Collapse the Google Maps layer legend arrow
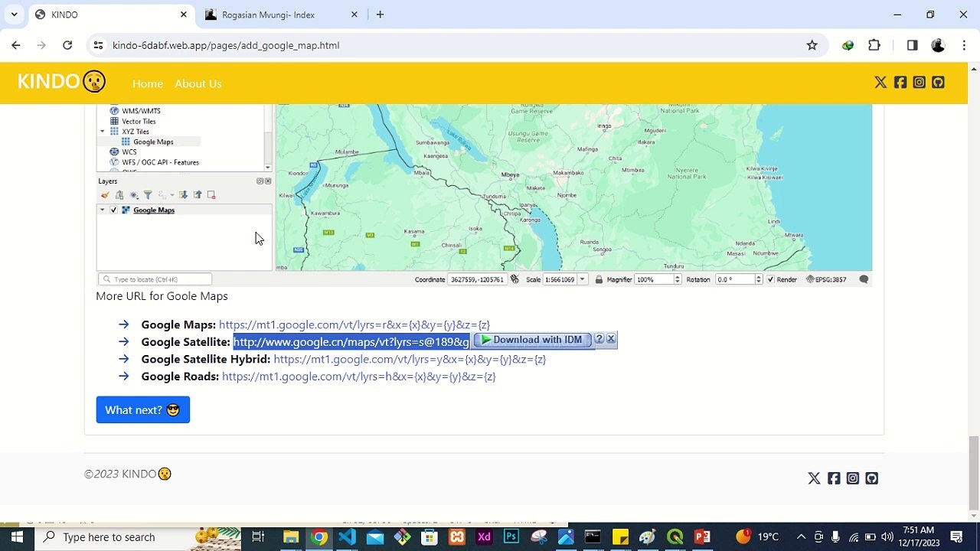The width and height of the screenshot is (980, 551). [x=103, y=210]
